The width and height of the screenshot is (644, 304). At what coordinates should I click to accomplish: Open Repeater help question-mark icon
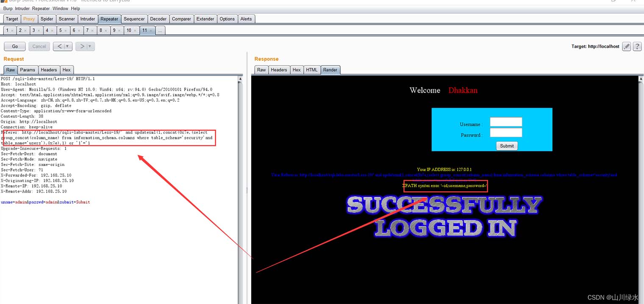637,47
